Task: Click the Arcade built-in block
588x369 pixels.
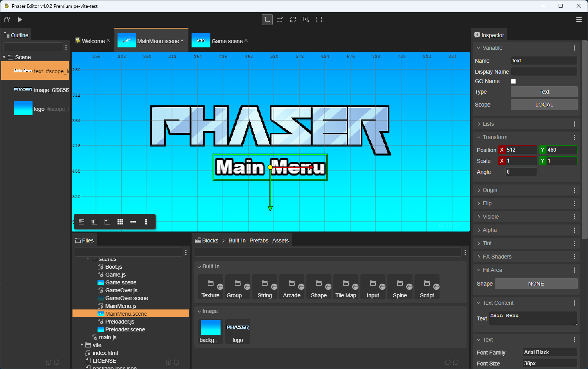Action: coord(292,287)
